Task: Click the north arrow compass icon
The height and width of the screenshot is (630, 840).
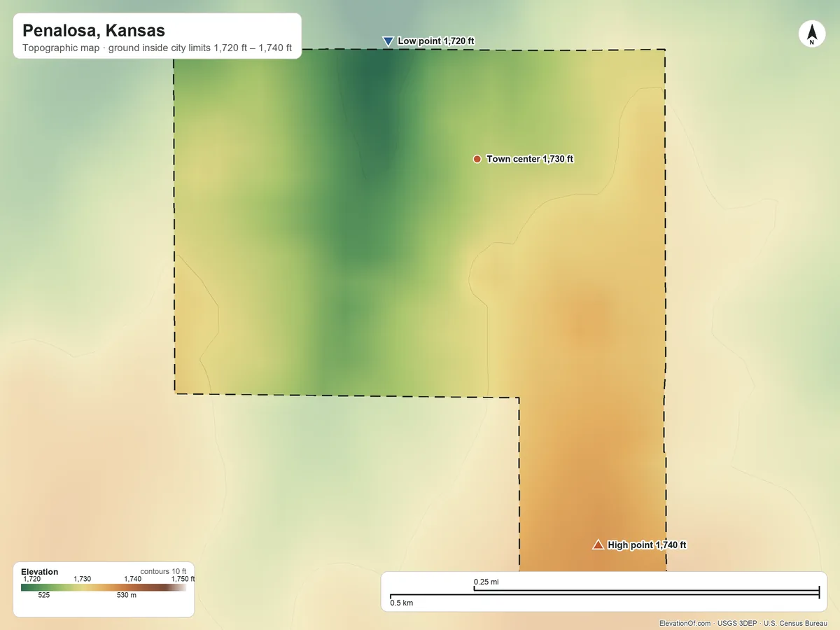Action: coord(812,34)
